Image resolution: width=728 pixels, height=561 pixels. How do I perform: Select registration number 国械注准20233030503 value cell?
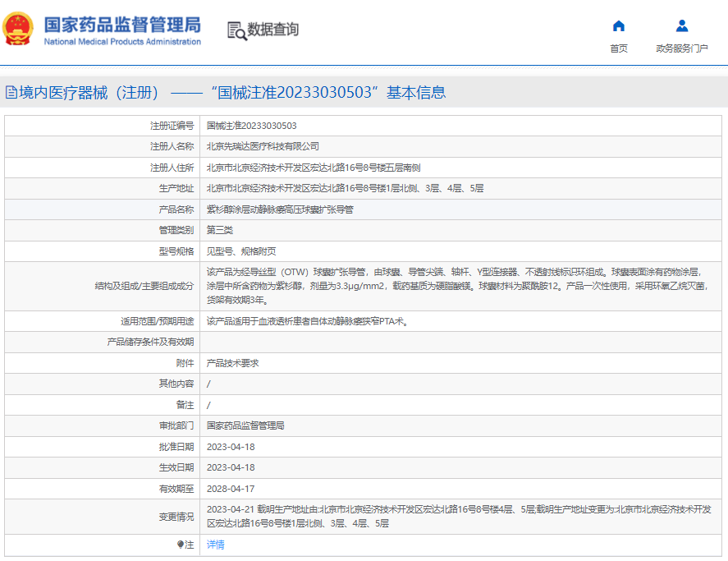click(252, 126)
